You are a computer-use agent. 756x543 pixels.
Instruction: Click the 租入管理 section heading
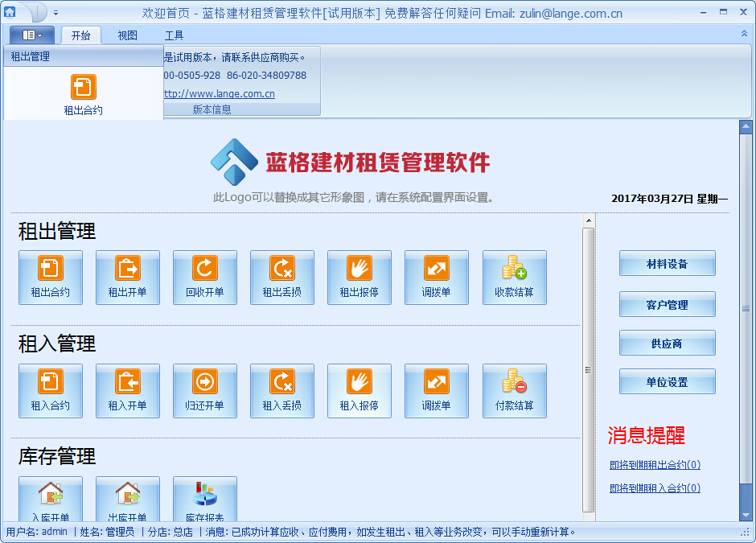coord(57,343)
